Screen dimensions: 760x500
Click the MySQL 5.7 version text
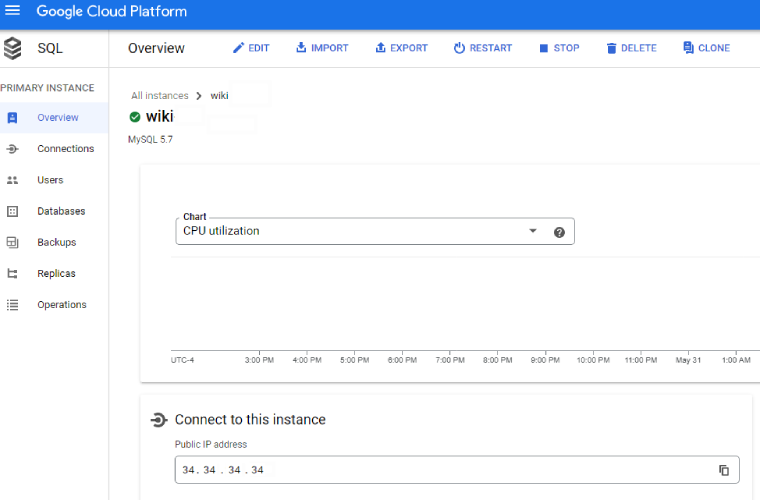point(150,140)
